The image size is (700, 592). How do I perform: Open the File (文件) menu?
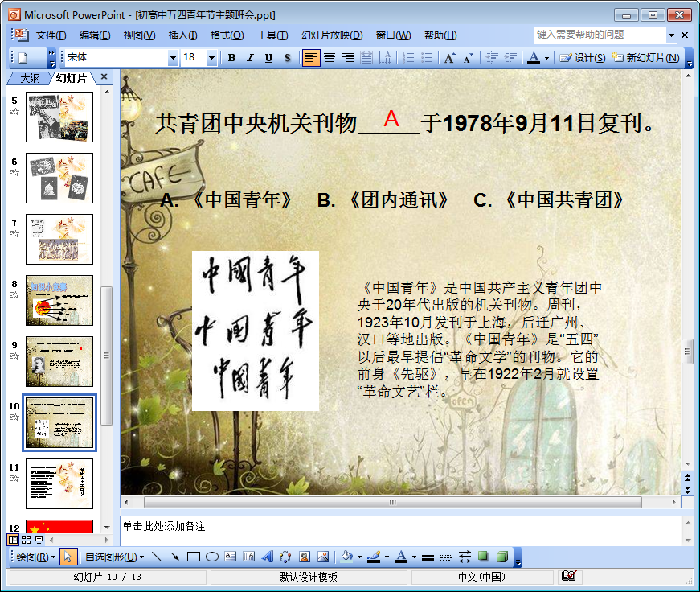click(51, 35)
